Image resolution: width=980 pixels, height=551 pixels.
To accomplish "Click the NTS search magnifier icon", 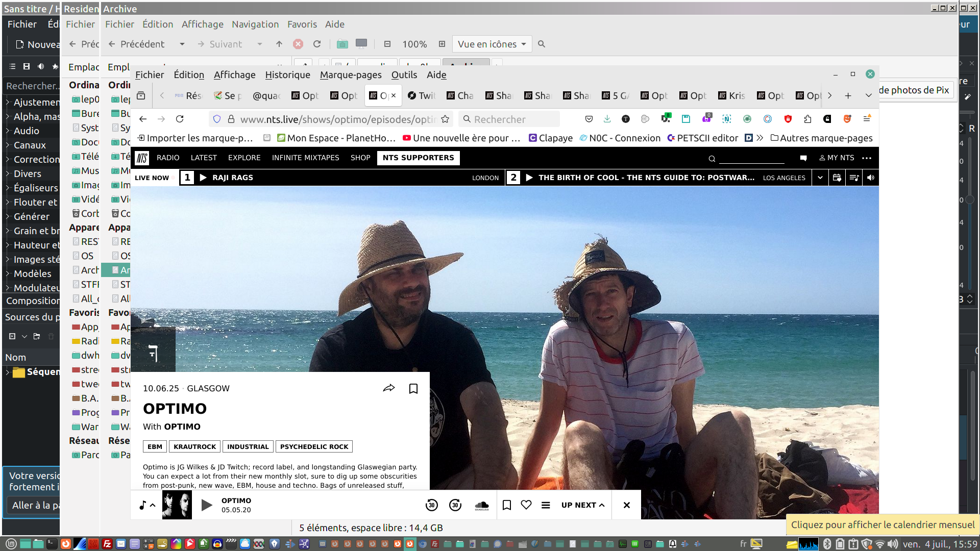I will 712,159.
